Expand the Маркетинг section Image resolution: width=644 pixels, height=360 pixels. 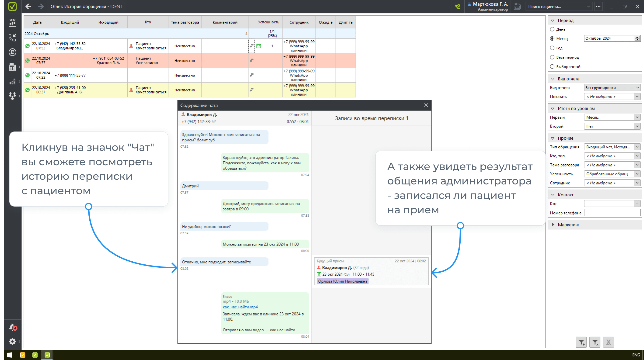point(553,225)
